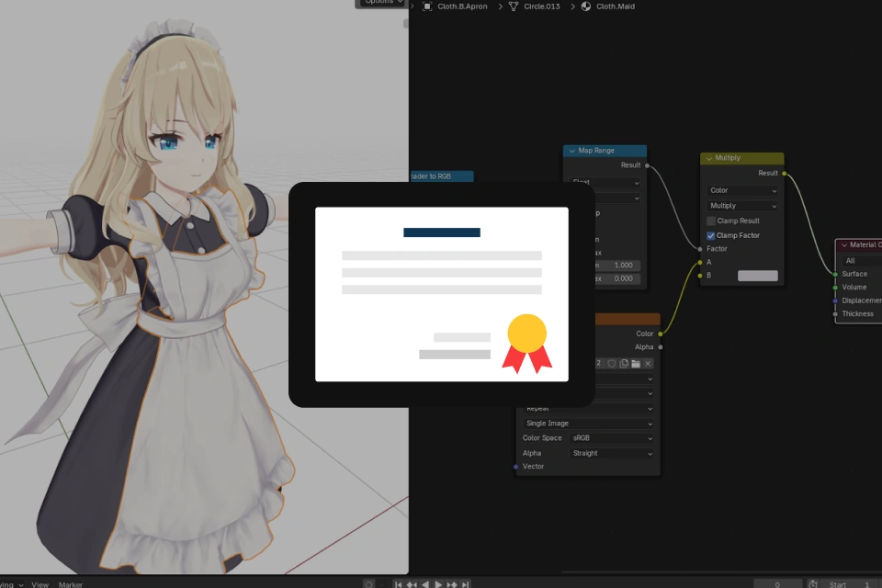Select the image texture node orange header

(x=627, y=319)
